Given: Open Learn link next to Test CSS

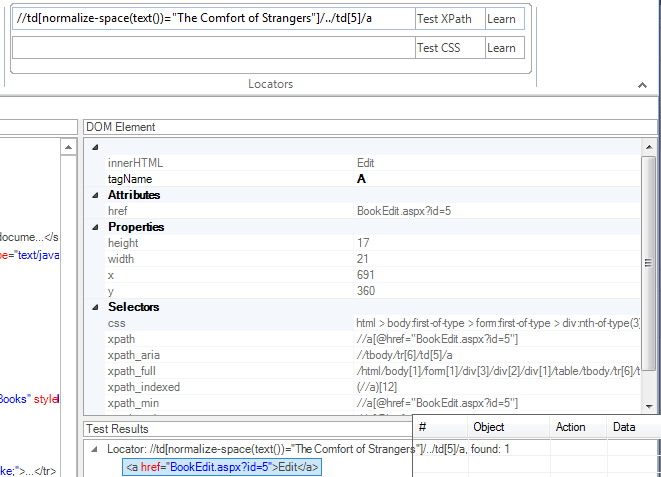Looking at the screenshot, I should pyautogui.click(x=501, y=48).
